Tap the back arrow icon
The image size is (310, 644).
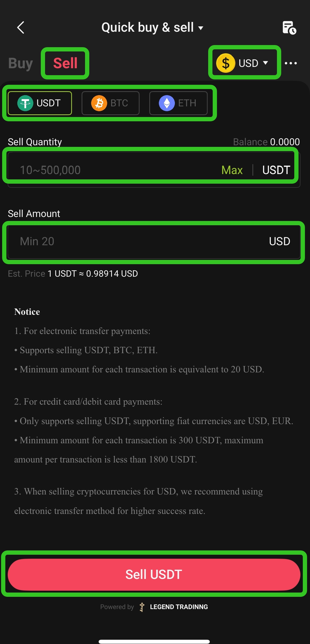coord(21,27)
